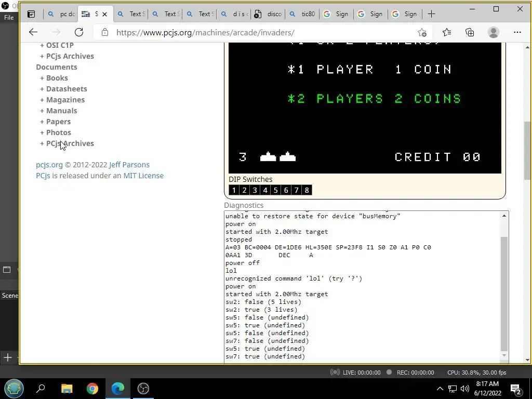Open the taskbar clock showing 8:17 AM
532x399 pixels.
487,389
